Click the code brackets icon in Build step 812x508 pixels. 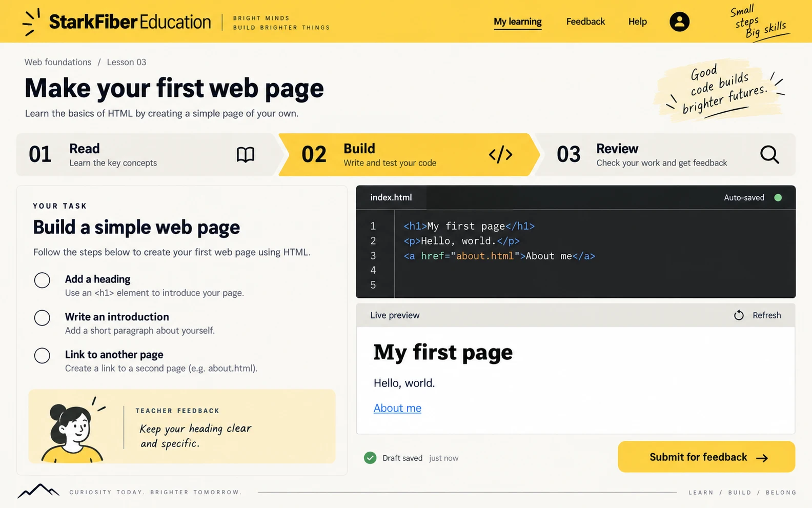tap(500, 154)
